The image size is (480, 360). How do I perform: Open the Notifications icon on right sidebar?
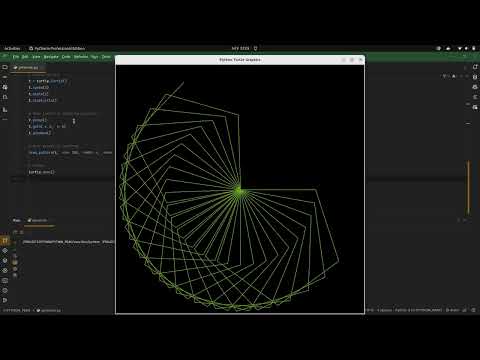475,67
